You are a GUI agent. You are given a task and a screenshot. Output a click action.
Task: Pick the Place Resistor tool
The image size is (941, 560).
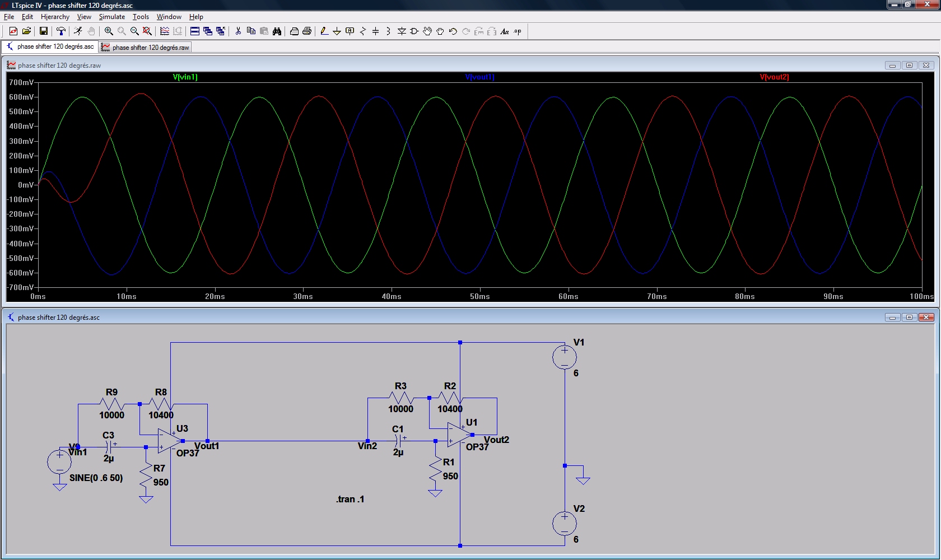(362, 31)
